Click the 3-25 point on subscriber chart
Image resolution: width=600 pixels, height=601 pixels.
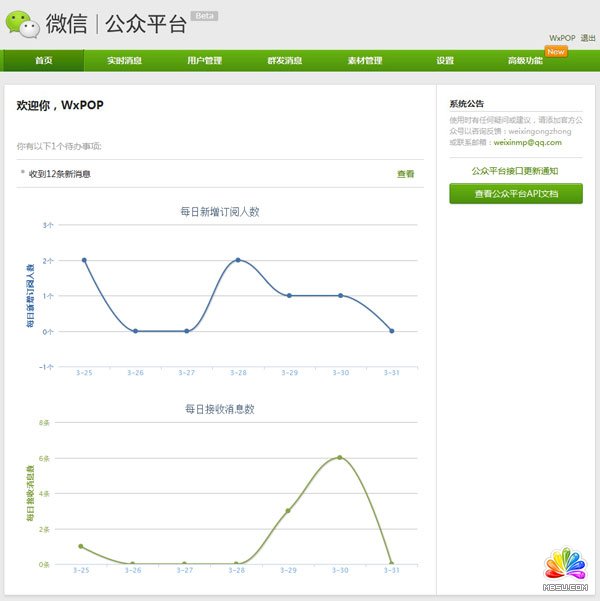pos(84,260)
